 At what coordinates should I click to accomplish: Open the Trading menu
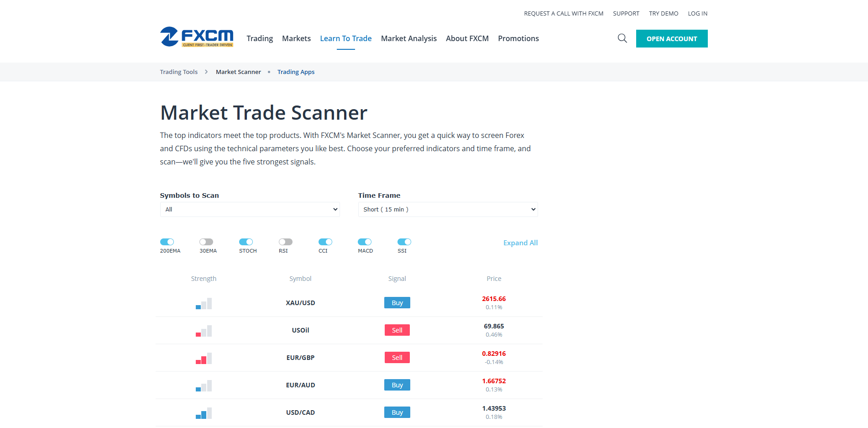pyautogui.click(x=260, y=38)
